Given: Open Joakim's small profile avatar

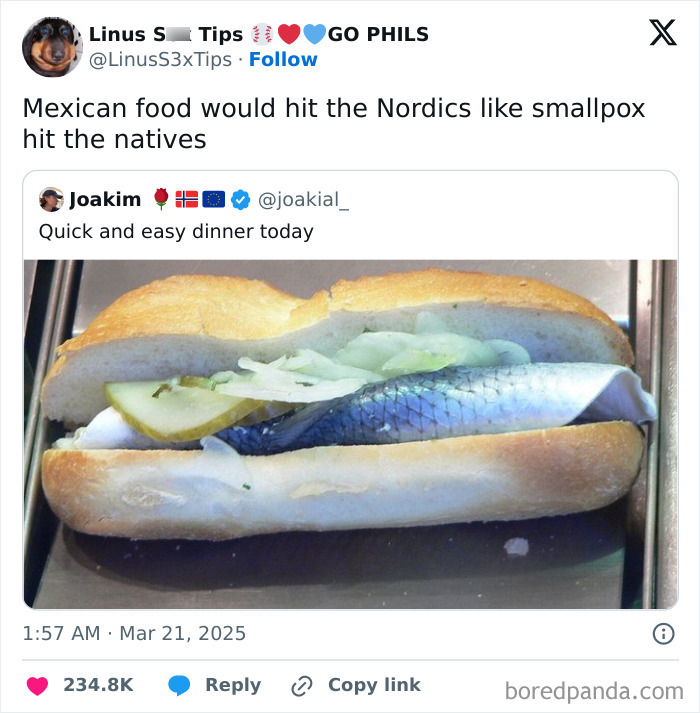Looking at the screenshot, I should point(51,200).
